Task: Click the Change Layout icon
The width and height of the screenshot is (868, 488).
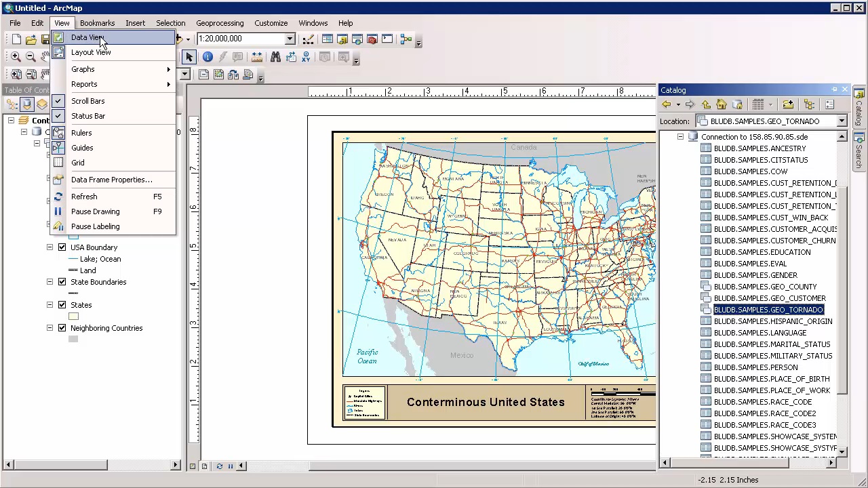Action: tap(233, 75)
